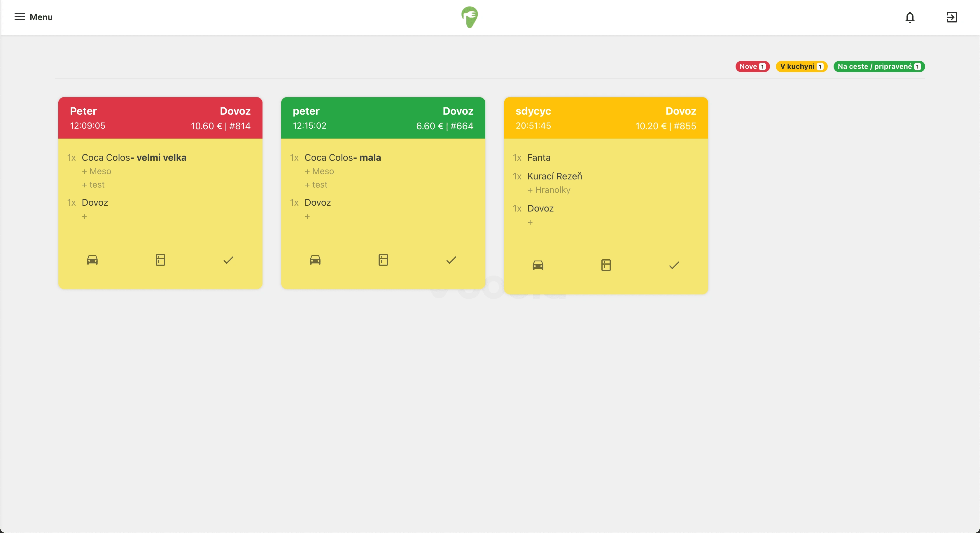Click the logout icon
980x533 pixels.
951,17
